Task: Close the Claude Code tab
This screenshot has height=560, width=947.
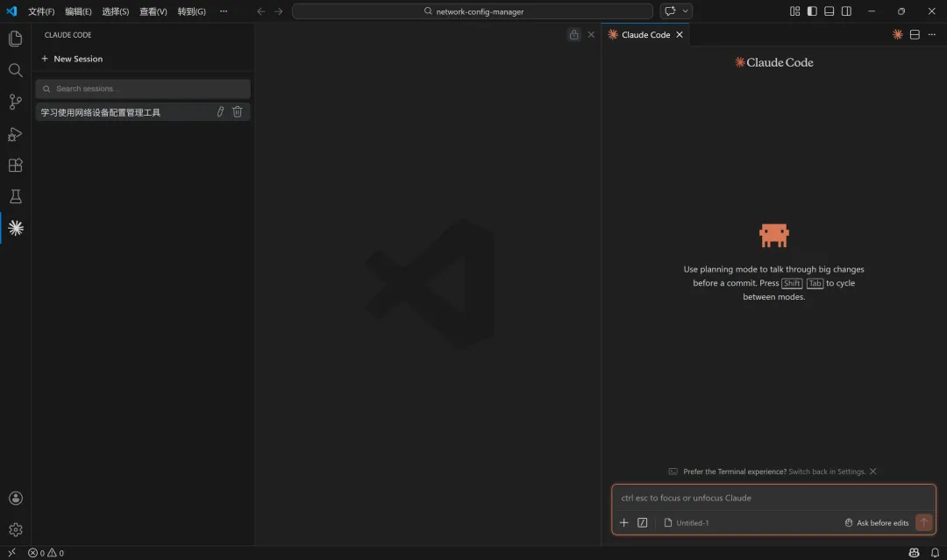Action: 680,34
